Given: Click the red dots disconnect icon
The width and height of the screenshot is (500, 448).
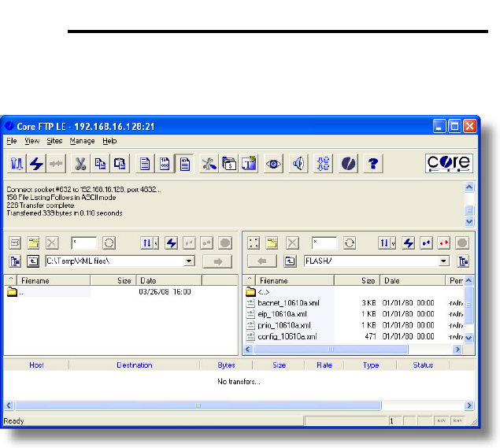Looking at the screenshot, I should [x=443, y=243].
